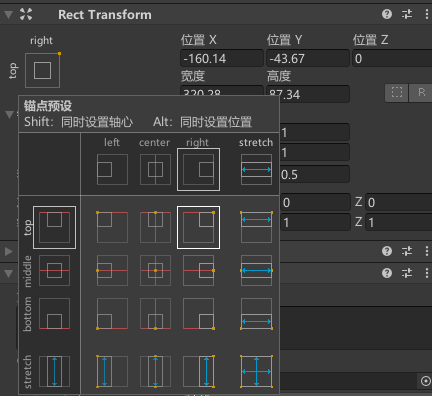This screenshot has width=432, height=396.
Task: Click the object picker circle icon
Action: [x=426, y=381]
